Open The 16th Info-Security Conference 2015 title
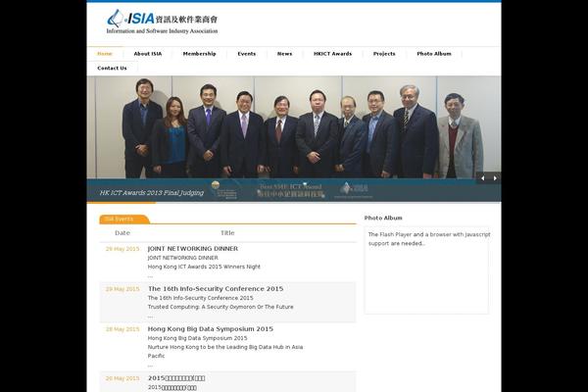The height and width of the screenshot is (392, 588). point(216,289)
